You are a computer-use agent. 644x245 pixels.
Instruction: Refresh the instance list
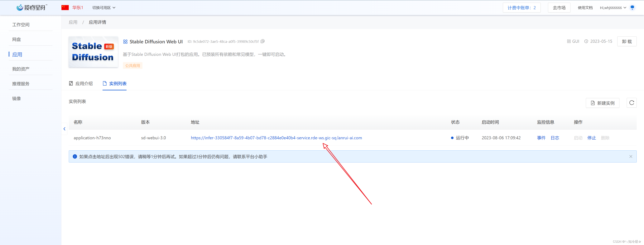click(x=632, y=103)
